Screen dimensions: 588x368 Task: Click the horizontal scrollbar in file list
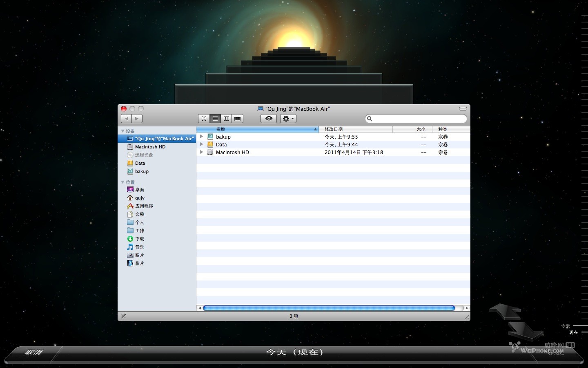point(329,308)
